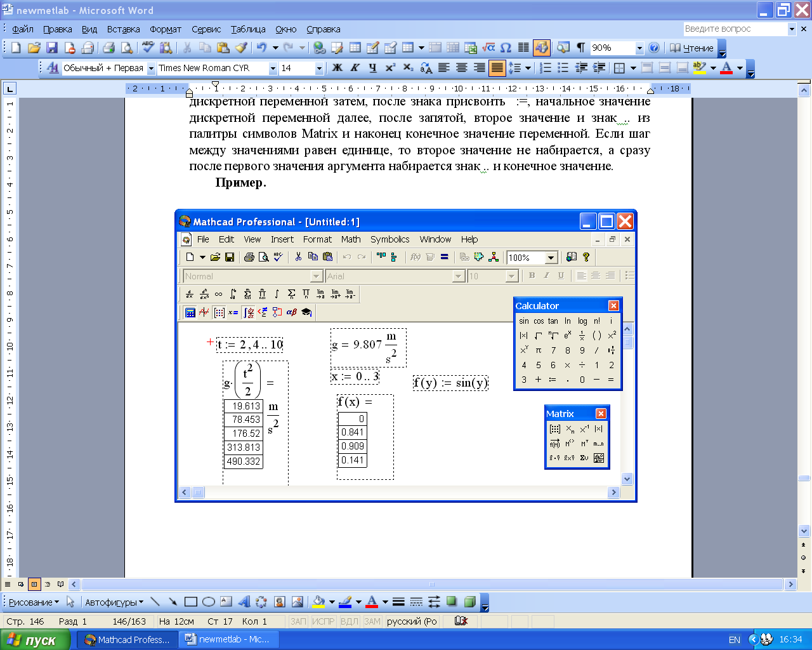Image resolution: width=812 pixels, height=650 pixels.
Task: Activate the Format Painter brush
Action: (240, 48)
